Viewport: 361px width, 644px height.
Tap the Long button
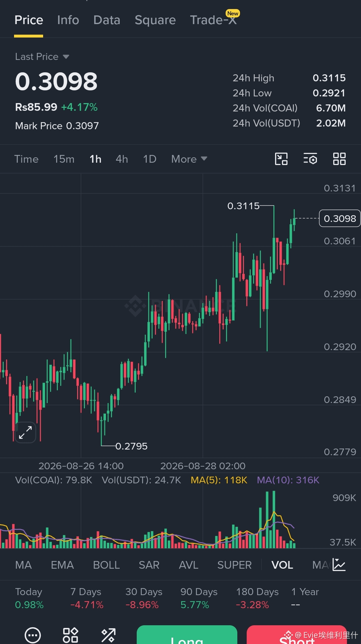187,635
